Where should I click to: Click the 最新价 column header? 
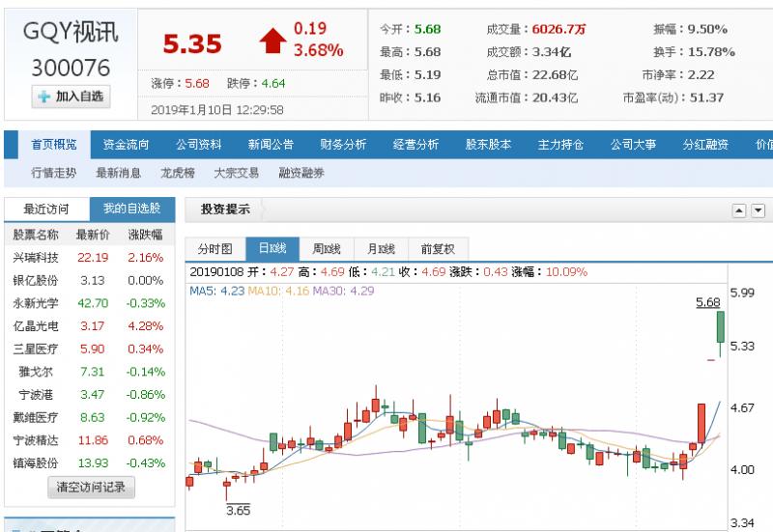93,235
